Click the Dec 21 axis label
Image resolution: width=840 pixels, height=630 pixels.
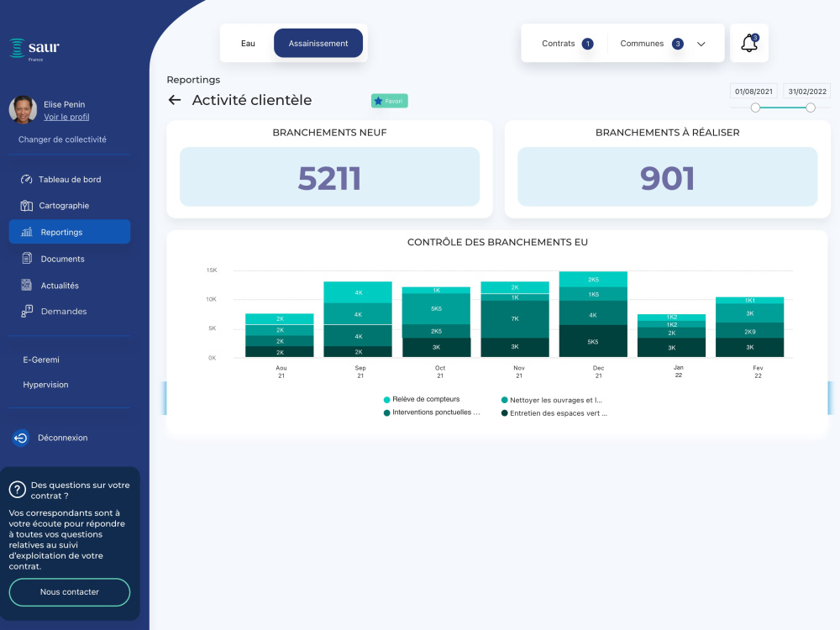click(598, 372)
